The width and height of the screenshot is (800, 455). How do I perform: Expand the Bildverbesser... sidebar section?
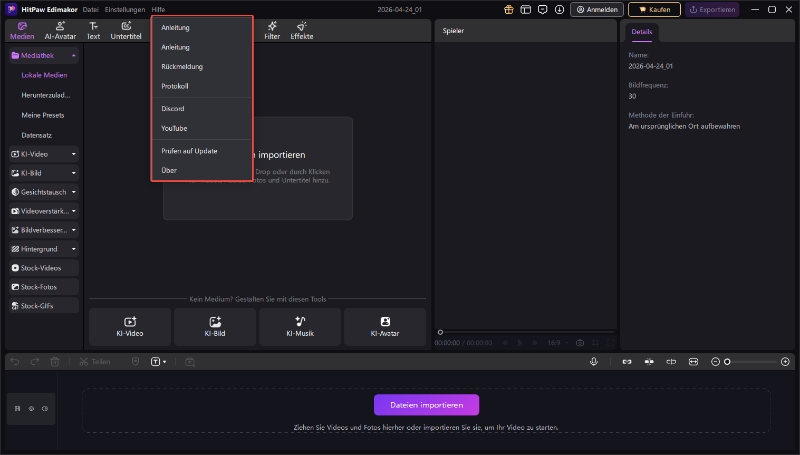73,230
